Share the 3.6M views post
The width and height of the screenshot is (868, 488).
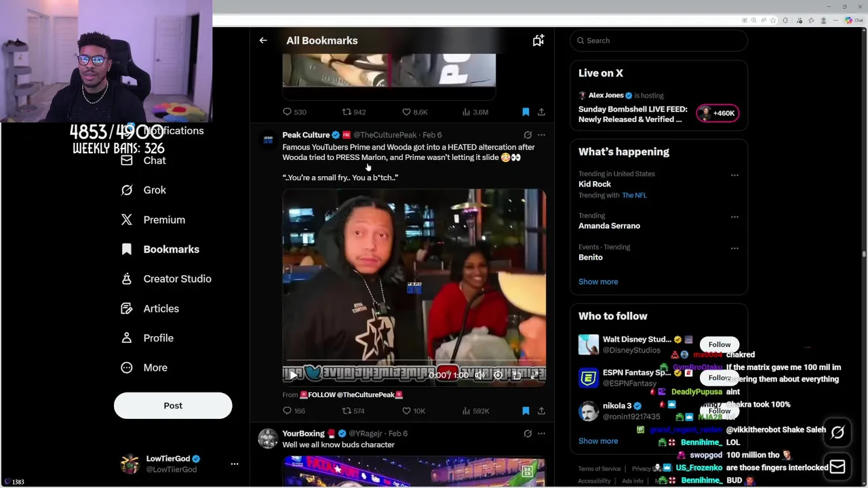541,112
